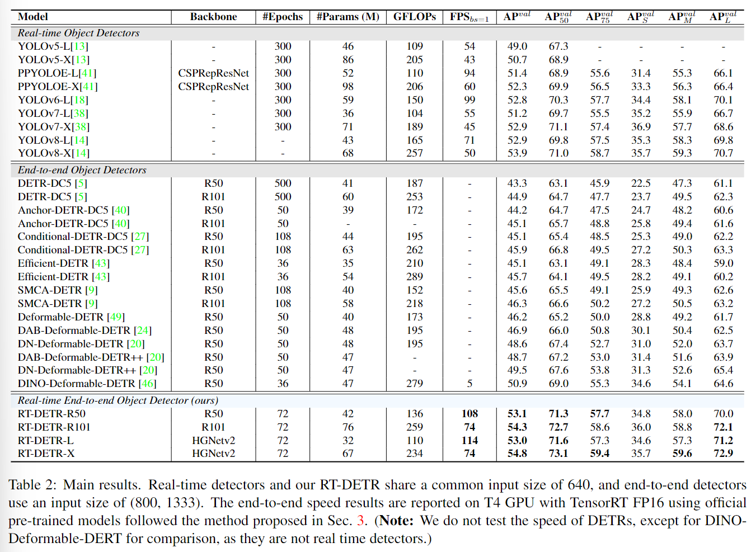Follow citation [40] in Anchor-DETR-DC5 R50 row
Screen dimensions: 756x552
120,210
